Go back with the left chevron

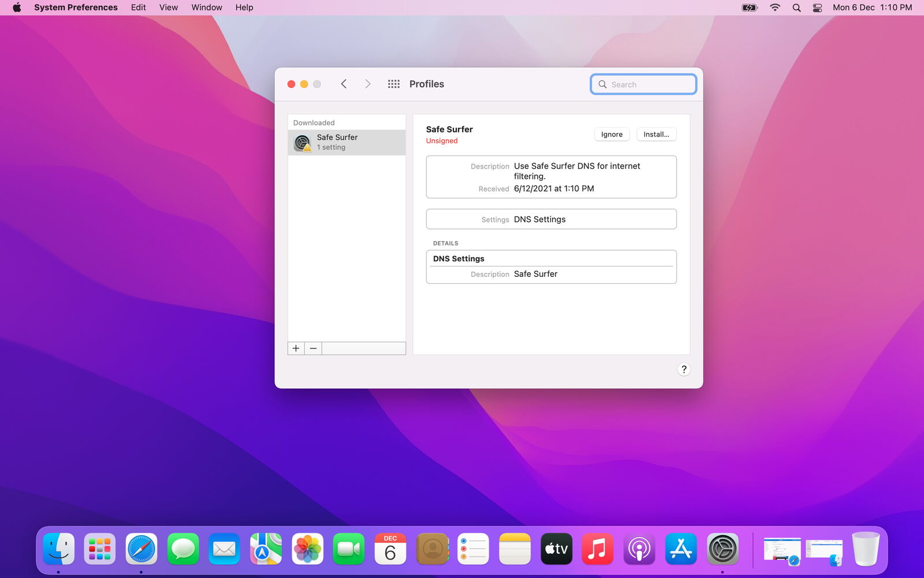[x=344, y=84]
